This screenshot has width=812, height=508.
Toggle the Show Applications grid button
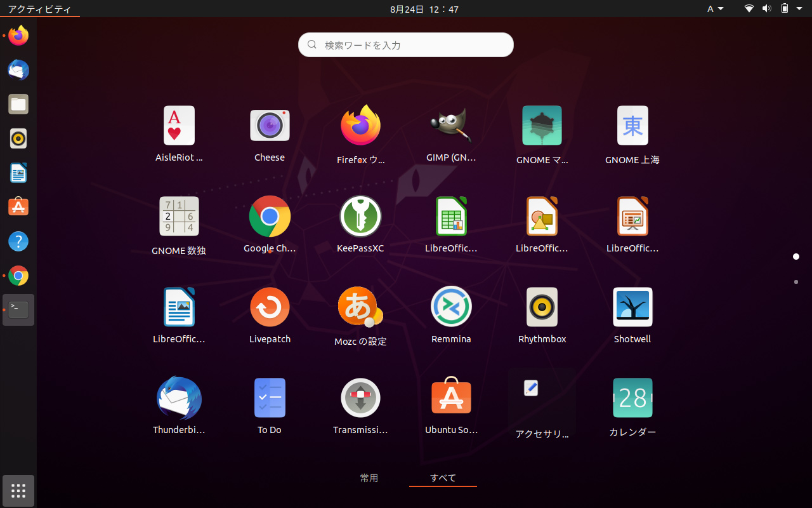click(x=18, y=491)
